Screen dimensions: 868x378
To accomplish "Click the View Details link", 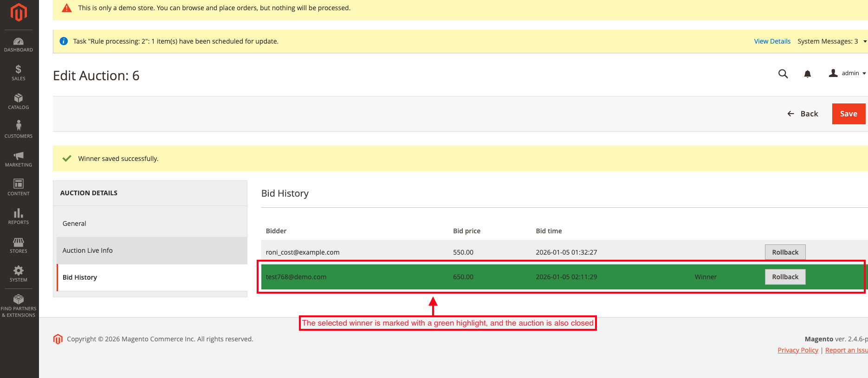I will (772, 41).
